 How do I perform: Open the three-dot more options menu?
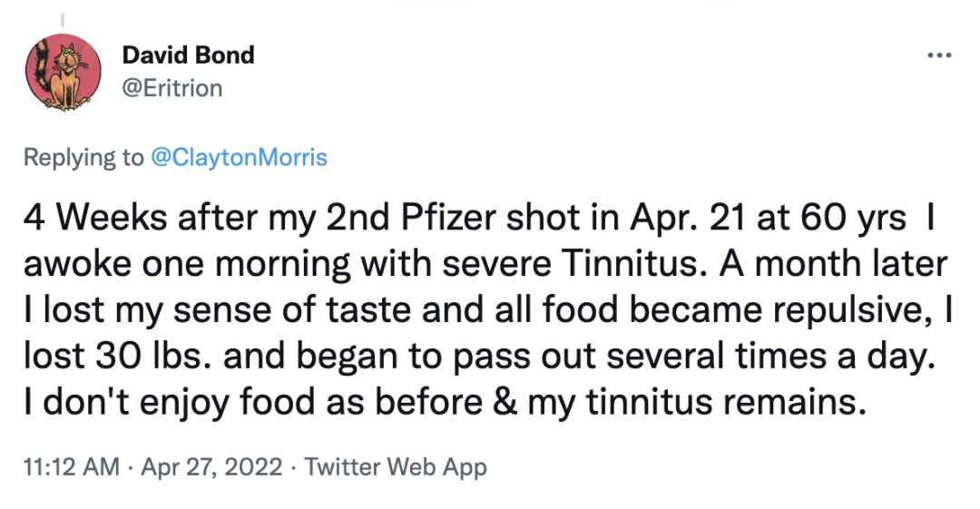pyautogui.click(x=938, y=55)
